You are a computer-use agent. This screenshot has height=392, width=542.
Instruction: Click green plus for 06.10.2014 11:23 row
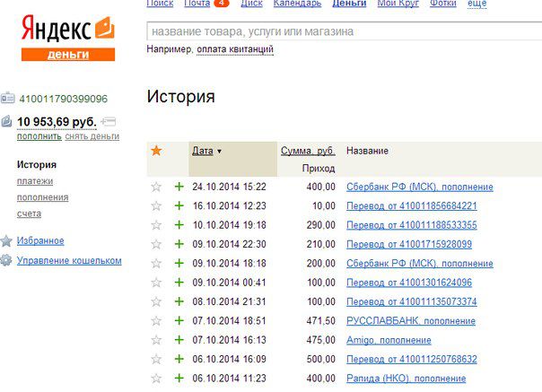pyautogui.click(x=179, y=379)
